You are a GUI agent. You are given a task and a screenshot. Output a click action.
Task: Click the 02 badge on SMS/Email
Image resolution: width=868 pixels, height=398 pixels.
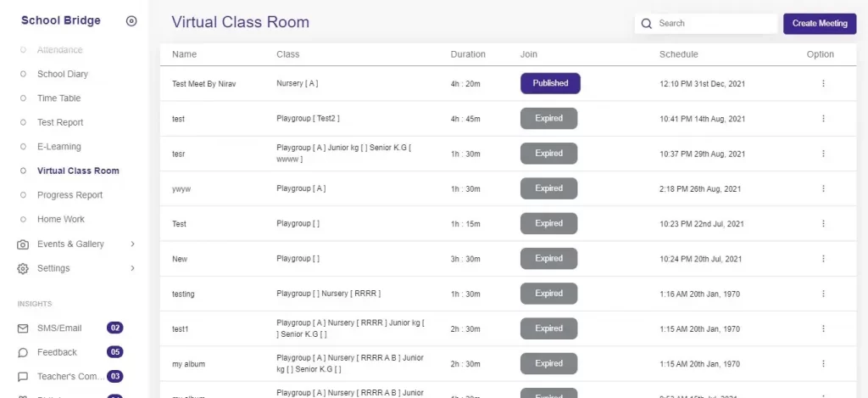click(115, 328)
